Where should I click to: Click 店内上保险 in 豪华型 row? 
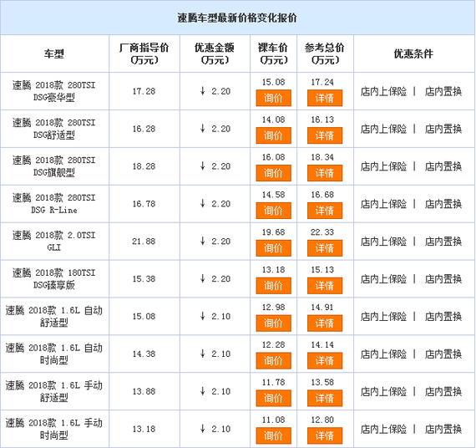tap(383, 91)
